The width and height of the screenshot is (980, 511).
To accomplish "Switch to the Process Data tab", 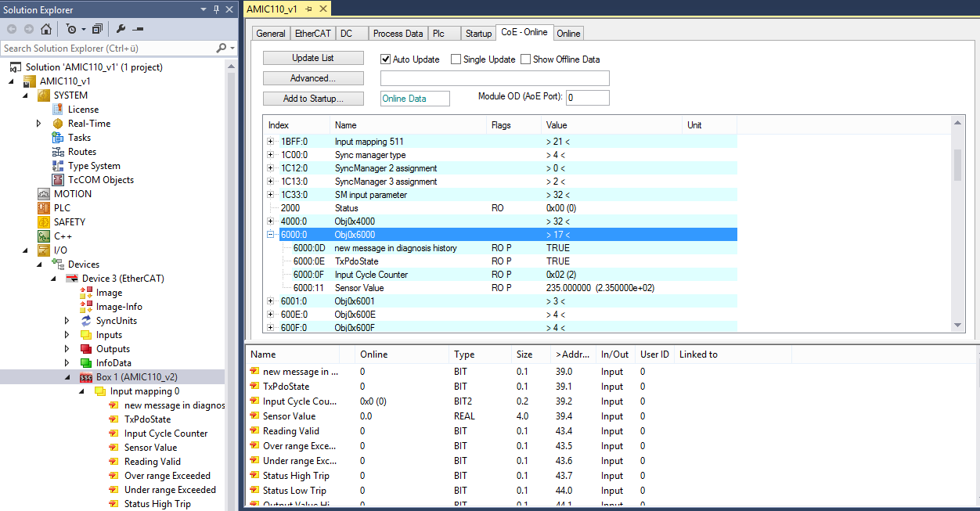I will [x=398, y=34].
